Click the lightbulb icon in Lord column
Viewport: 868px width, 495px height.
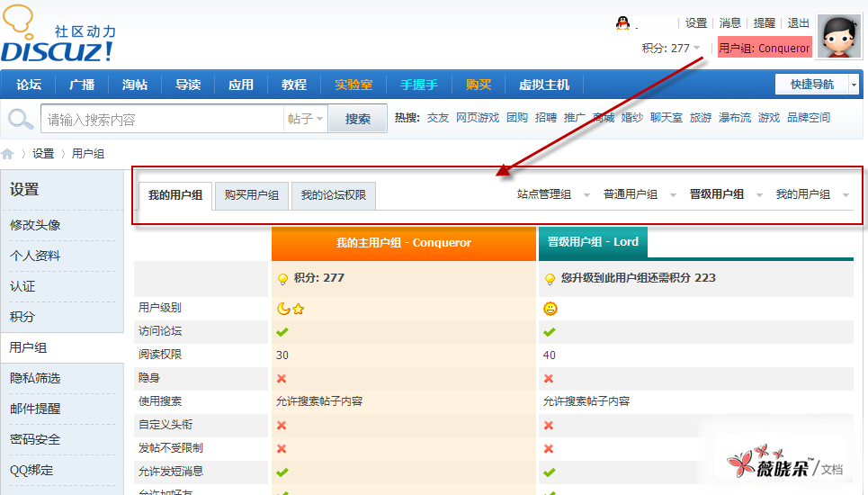pyautogui.click(x=550, y=279)
